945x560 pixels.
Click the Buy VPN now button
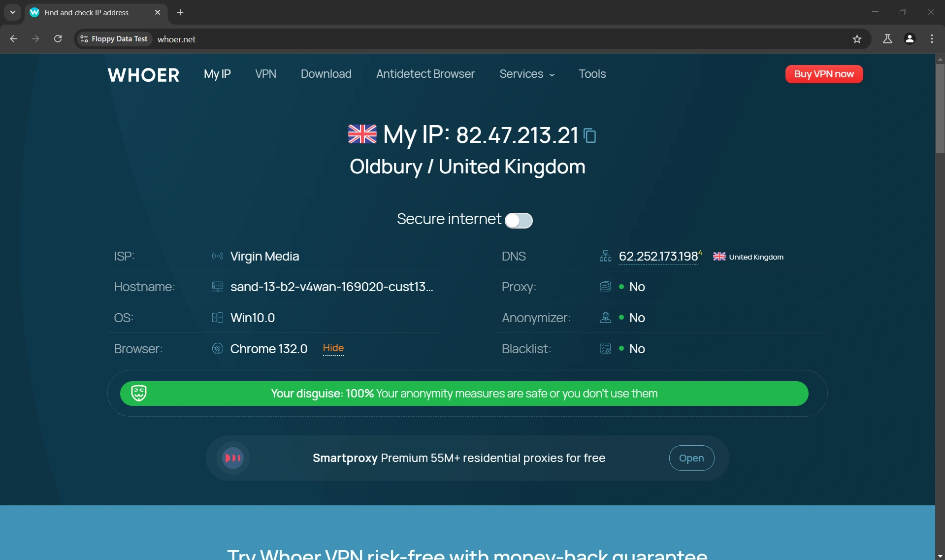[823, 74]
